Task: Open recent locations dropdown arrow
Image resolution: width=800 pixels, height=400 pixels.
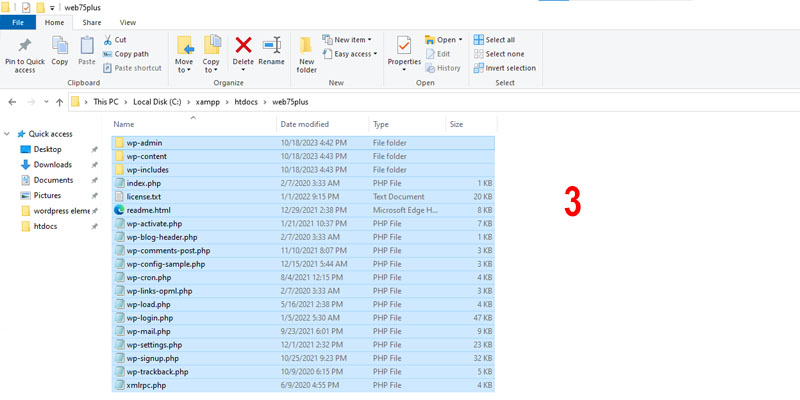Action: click(x=46, y=102)
